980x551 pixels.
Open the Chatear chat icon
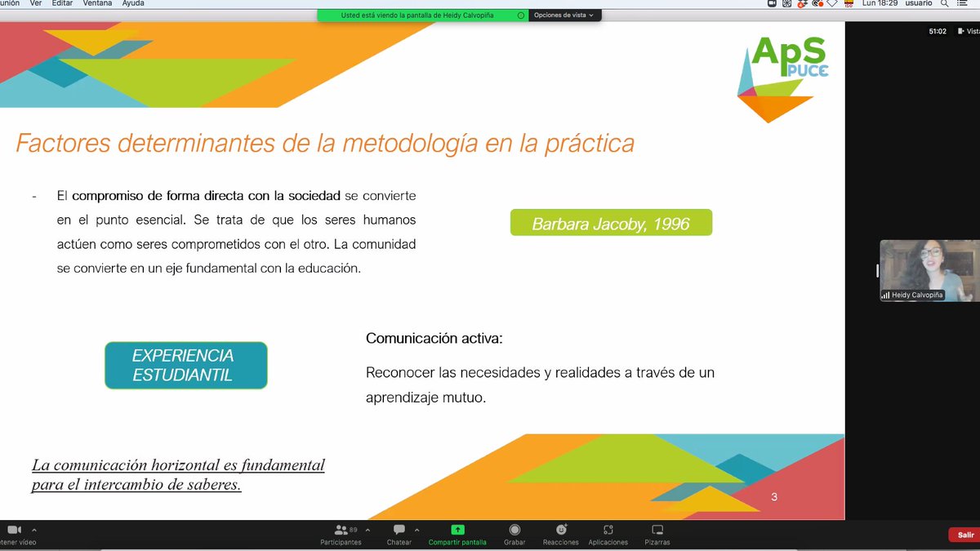(399, 530)
